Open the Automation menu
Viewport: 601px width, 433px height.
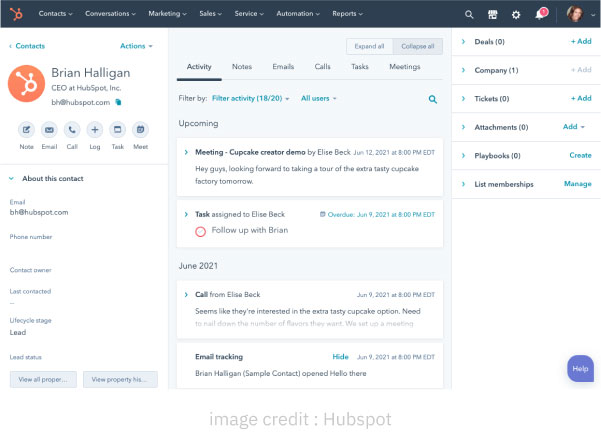[298, 13]
